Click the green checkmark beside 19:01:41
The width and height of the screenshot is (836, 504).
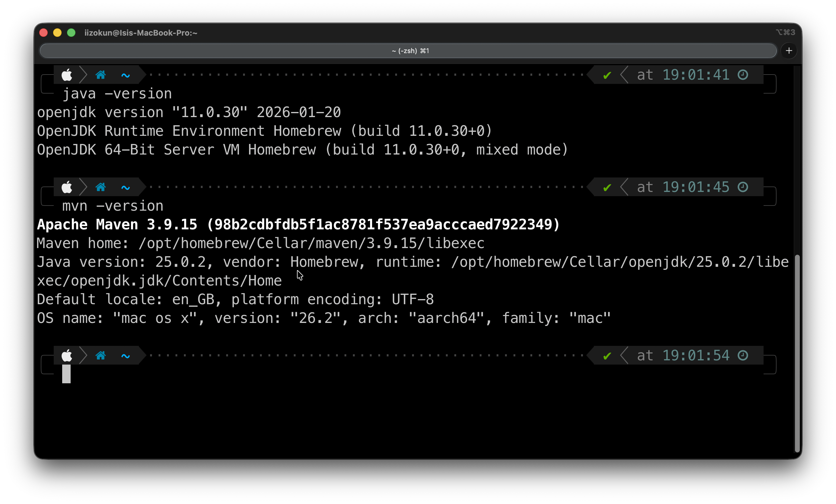(x=607, y=75)
